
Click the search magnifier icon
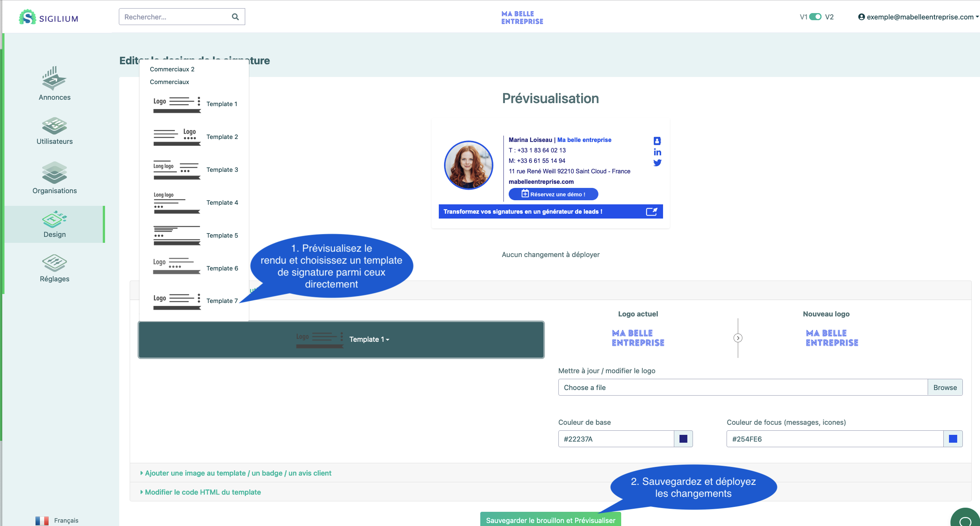coord(235,17)
